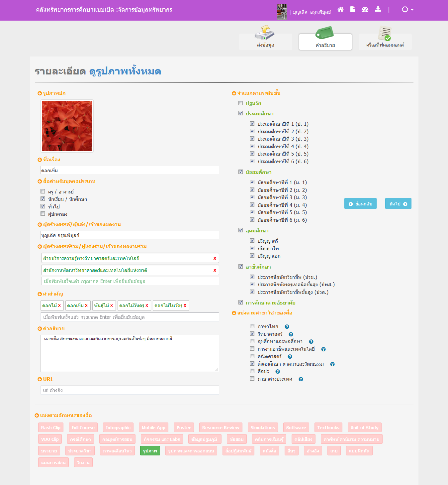Remove the ดอกเข็ม keyword tag
Viewport: 448px width, 485px height.
point(86,305)
